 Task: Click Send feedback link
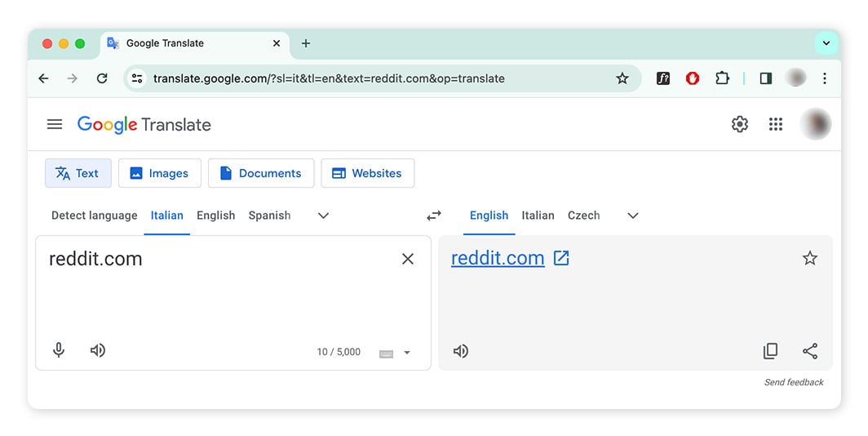[x=794, y=382]
